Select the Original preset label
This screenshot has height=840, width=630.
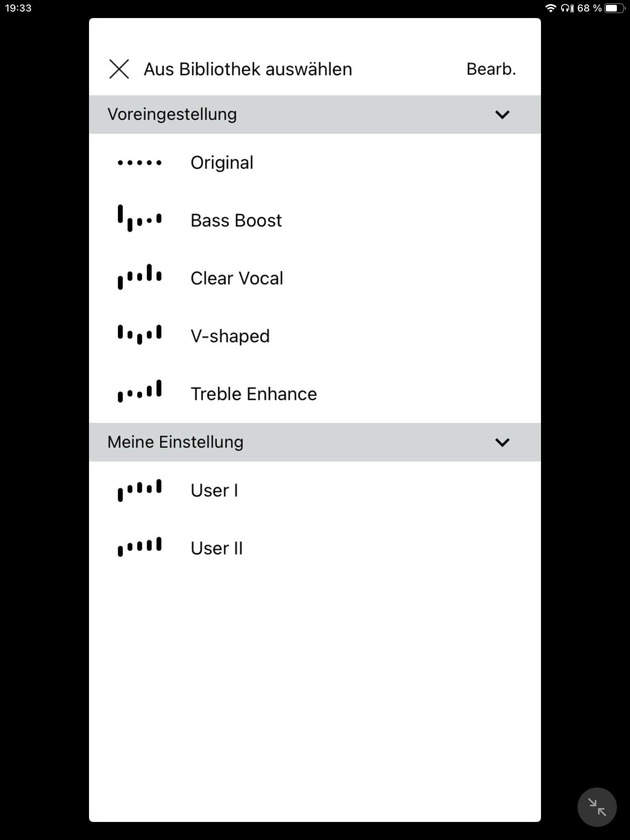pos(222,163)
